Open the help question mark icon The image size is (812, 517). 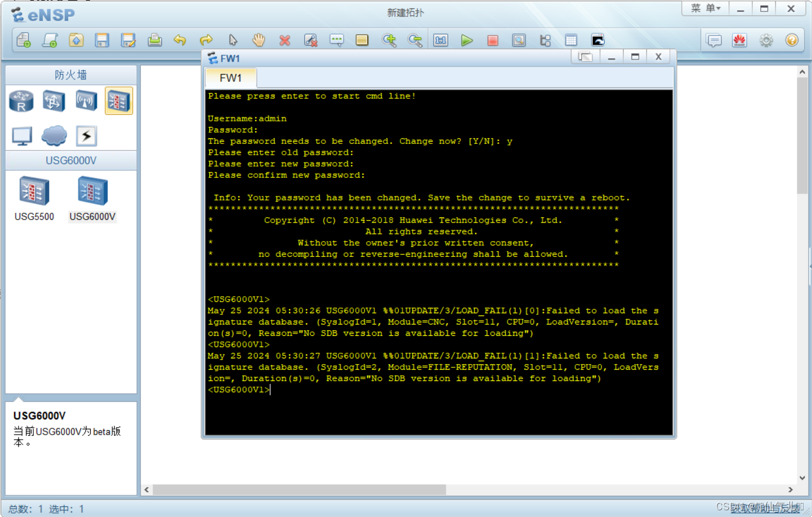[792, 40]
